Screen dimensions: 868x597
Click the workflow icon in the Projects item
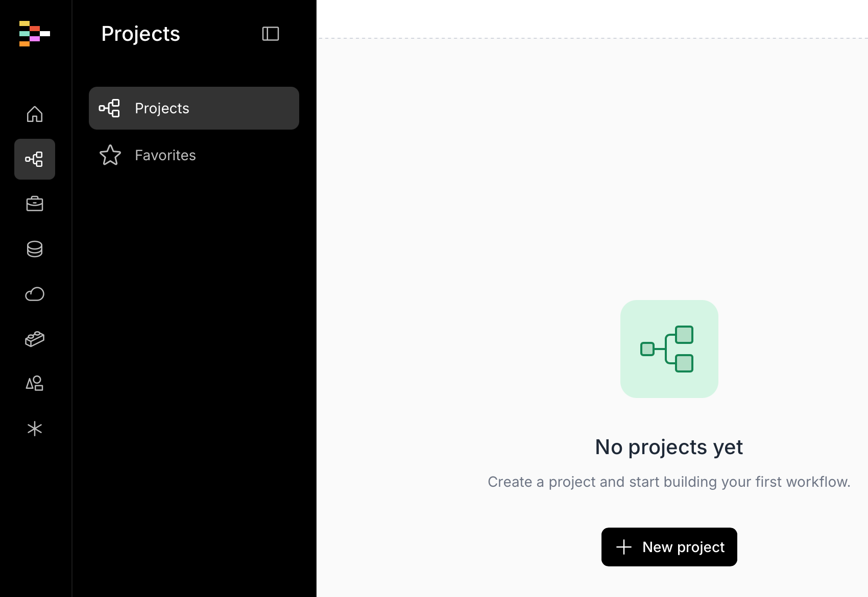(109, 108)
